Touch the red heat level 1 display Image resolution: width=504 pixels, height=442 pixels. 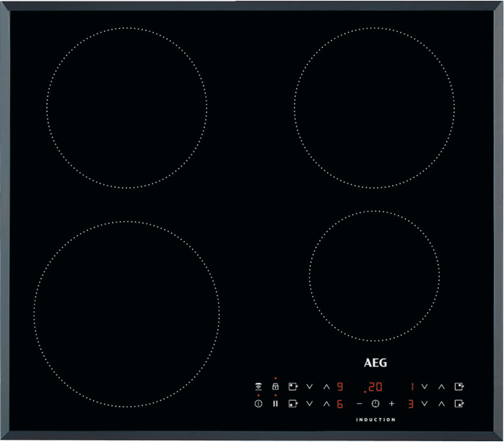(412, 386)
